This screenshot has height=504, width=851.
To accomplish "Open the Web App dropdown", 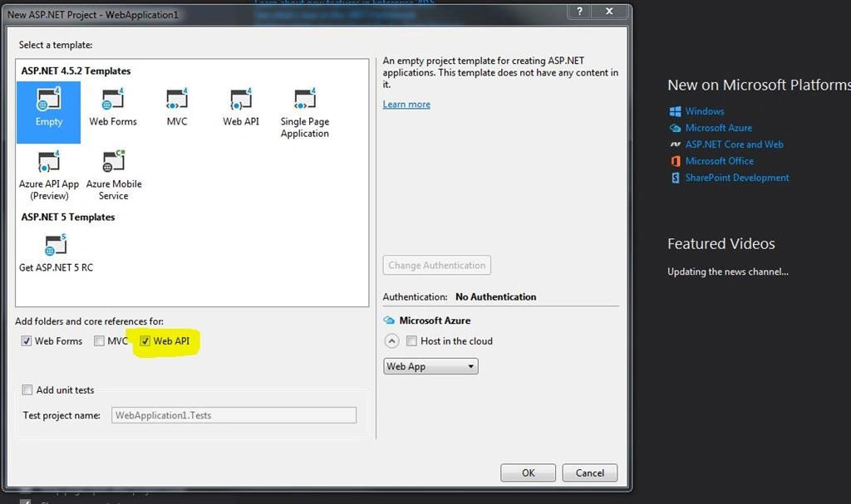I will [x=430, y=366].
